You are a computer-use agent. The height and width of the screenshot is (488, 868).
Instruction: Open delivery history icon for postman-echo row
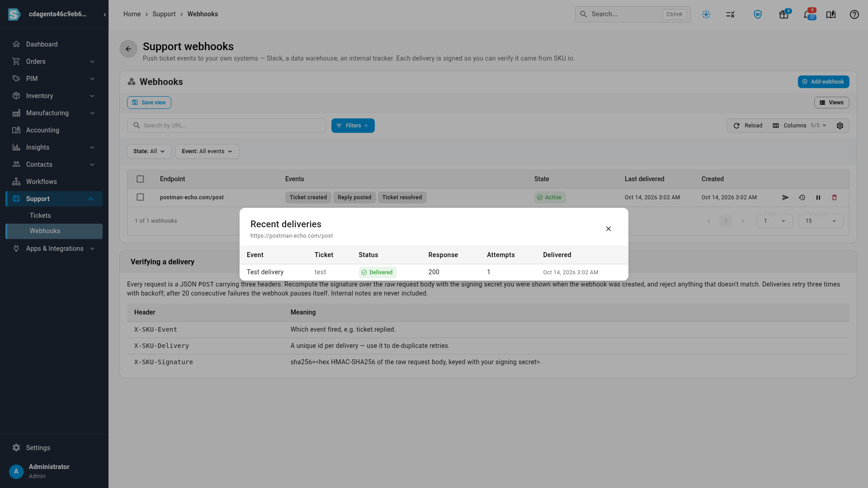point(802,197)
